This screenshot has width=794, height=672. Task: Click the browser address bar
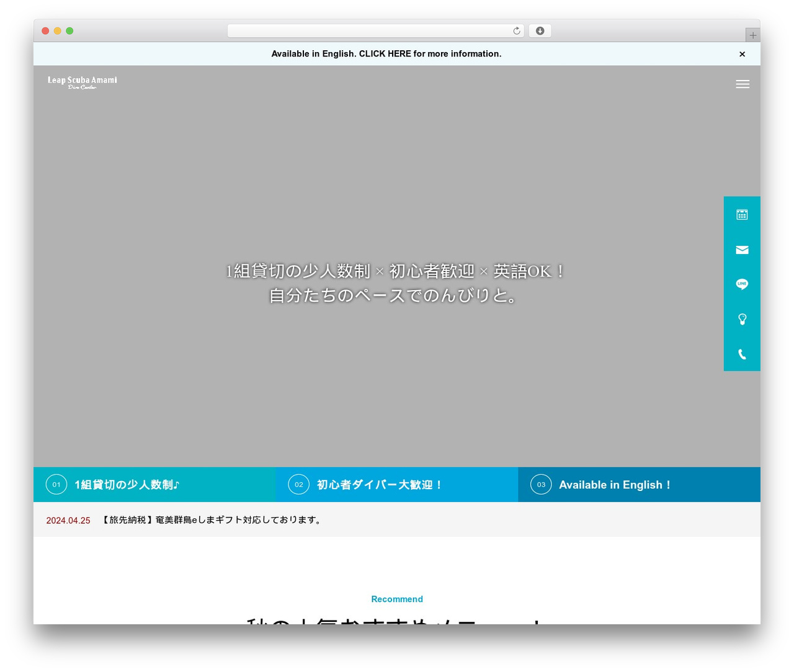pos(375,31)
